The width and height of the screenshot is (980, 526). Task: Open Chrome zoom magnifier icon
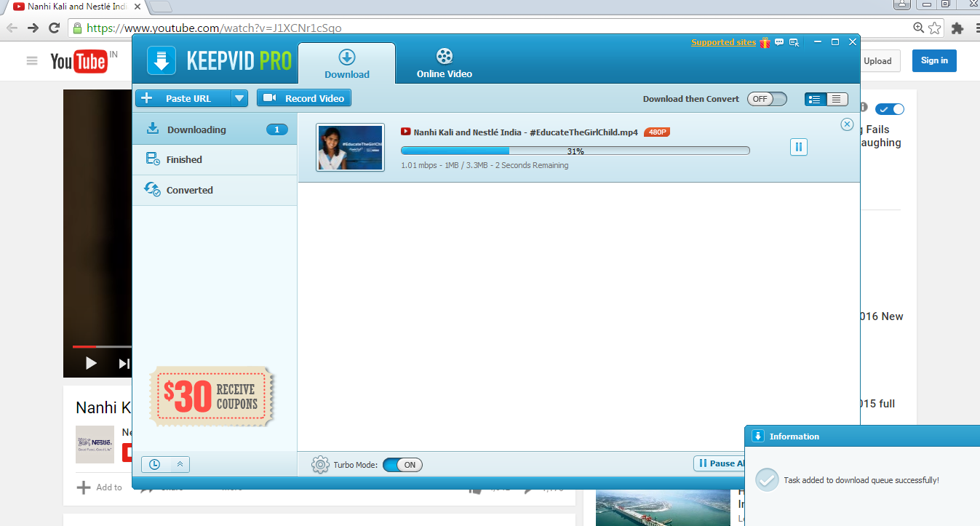[919, 28]
